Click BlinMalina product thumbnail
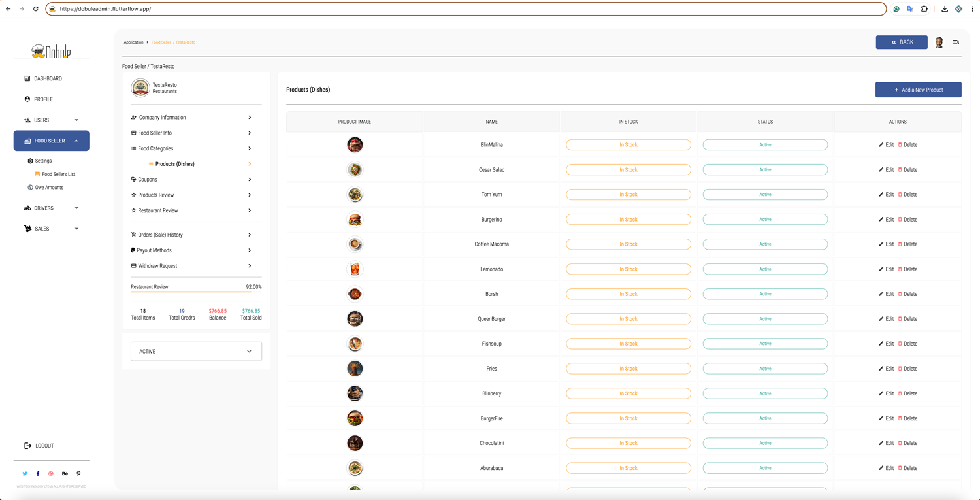This screenshot has height=500, width=980. point(355,144)
